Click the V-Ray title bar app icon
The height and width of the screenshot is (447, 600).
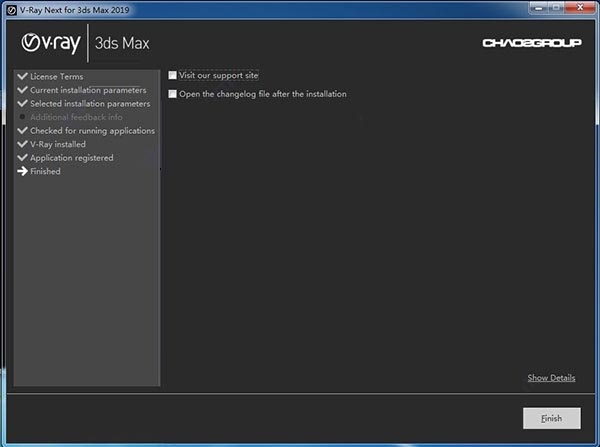pos(12,10)
